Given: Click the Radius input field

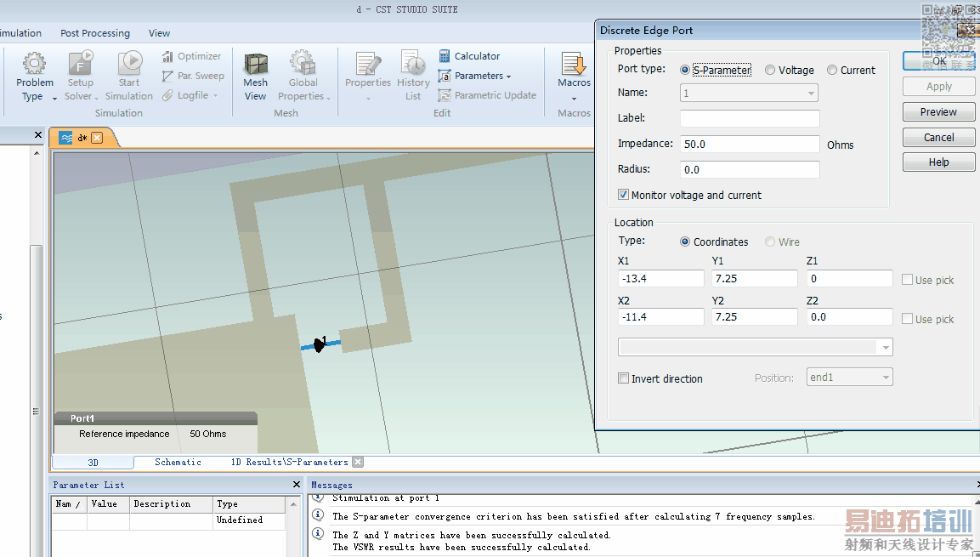Looking at the screenshot, I should click(750, 169).
